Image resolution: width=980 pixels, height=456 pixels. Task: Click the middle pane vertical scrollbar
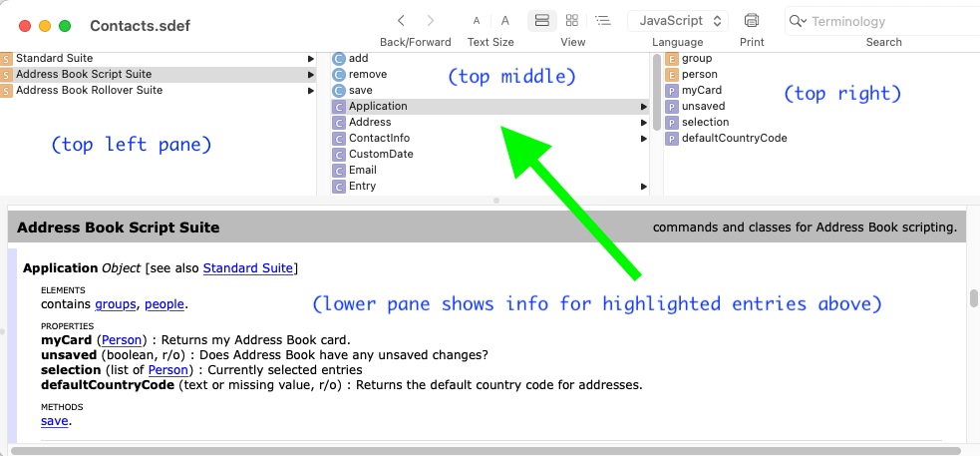tap(655, 92)
